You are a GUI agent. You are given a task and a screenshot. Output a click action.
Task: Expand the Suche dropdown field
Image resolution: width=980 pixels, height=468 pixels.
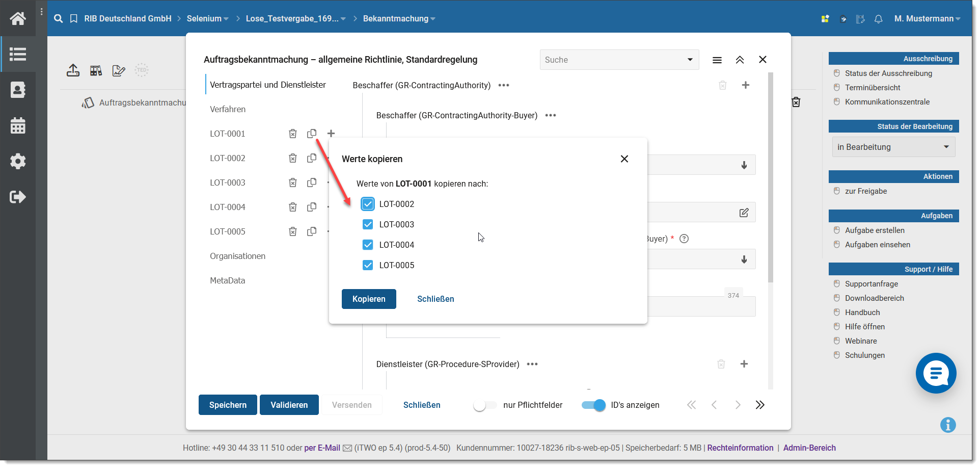pyautogui.click(x=690, y=60)
